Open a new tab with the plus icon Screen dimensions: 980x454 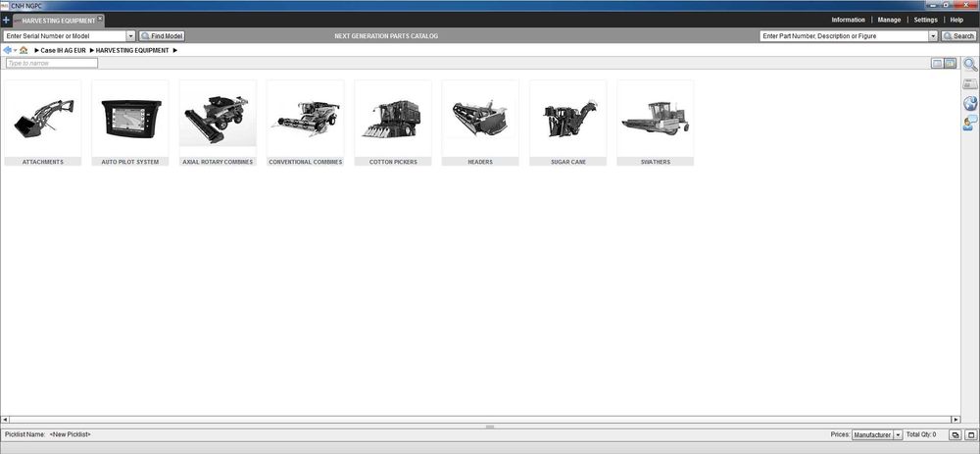pos(6,20)
